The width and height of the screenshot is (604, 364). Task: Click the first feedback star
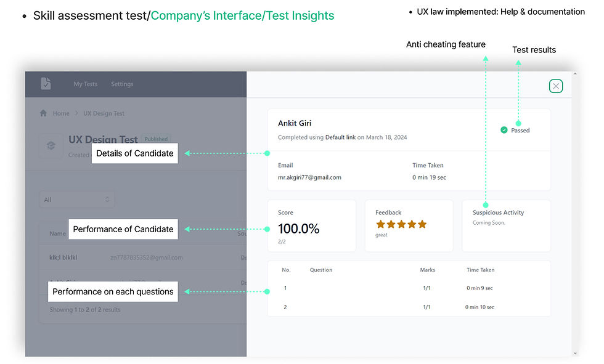click(x=380, y=224)
